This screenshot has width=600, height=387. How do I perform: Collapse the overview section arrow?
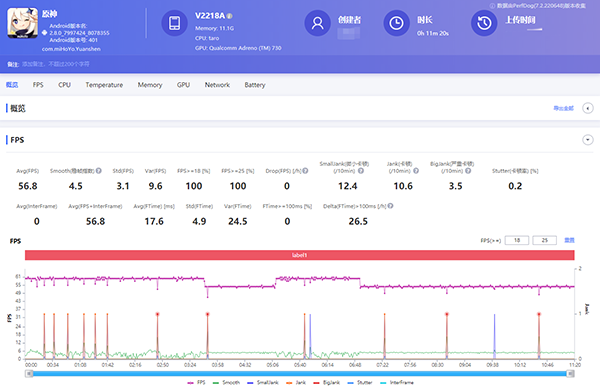[x=588, y=108]
